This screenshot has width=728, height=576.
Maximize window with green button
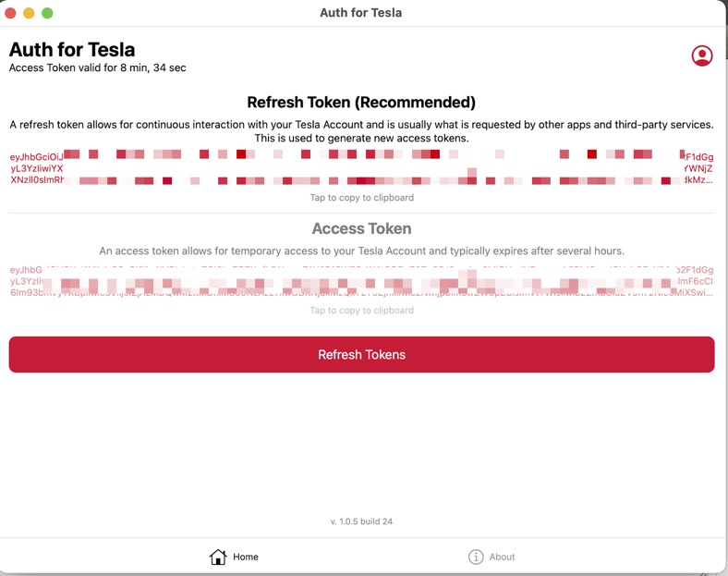point(47,13)
